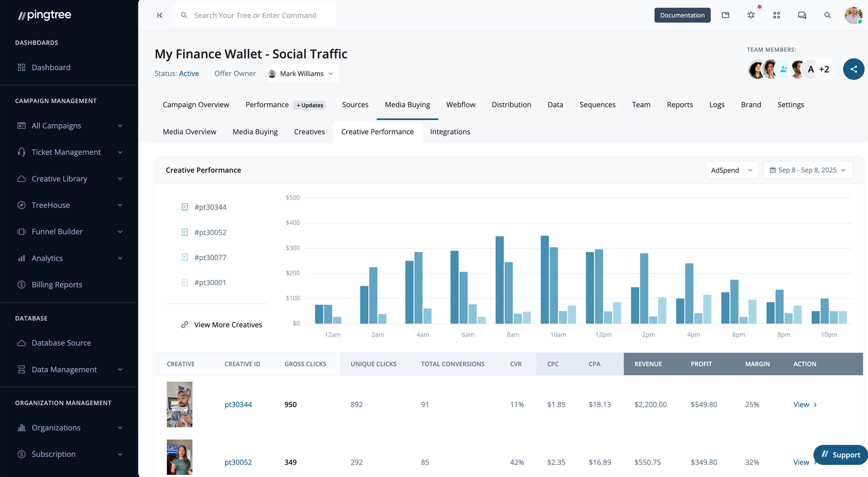Viewport: 868px width, 477px height.
Task: Click the pt30344 creative thumbnail
Action: tap(180, 404)
